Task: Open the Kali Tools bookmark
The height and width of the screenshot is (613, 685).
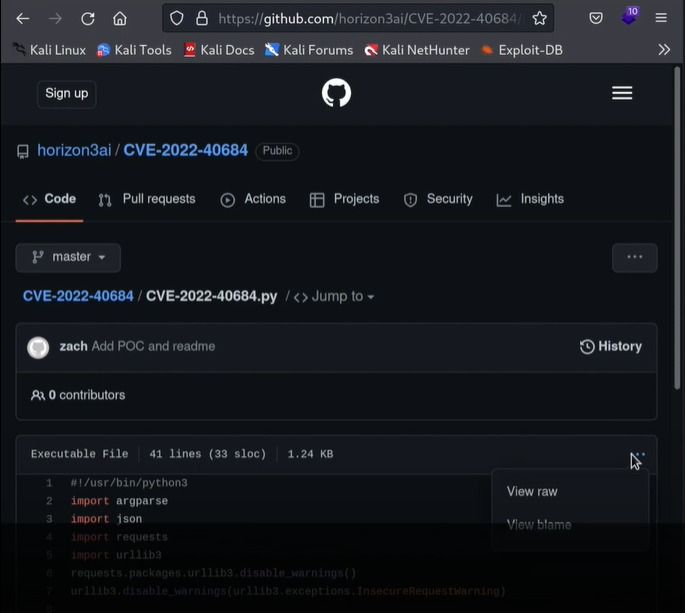Action: [134, 50]
